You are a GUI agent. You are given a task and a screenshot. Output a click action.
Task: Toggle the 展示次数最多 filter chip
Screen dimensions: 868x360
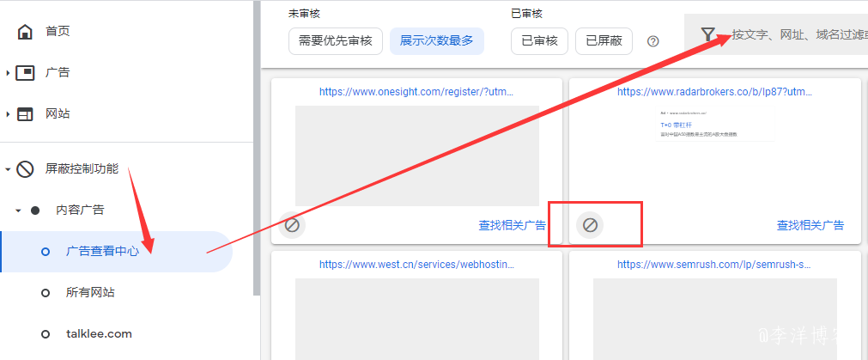coord(437,41)
